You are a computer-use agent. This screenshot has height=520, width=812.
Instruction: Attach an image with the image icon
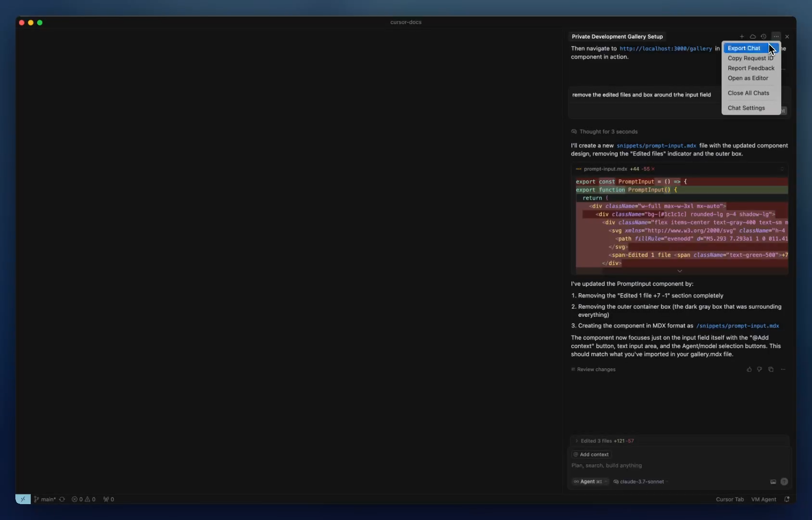point(773,482)
